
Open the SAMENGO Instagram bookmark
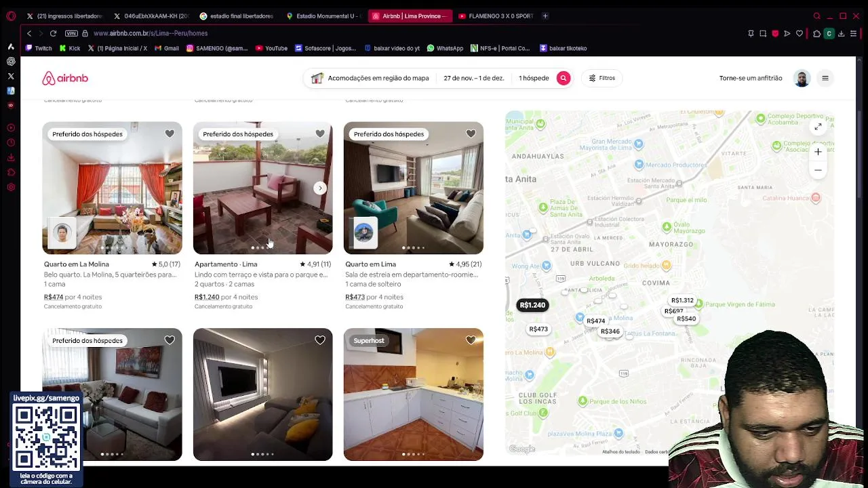[x=217, y=48]
